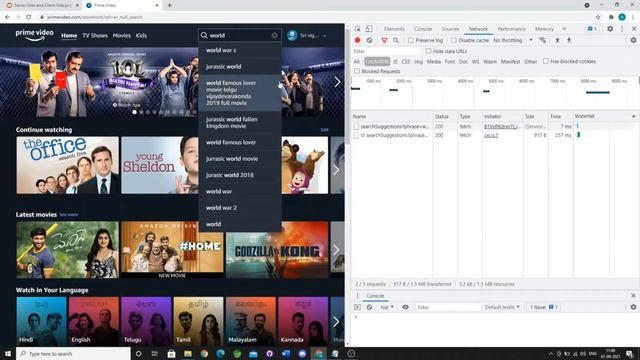The image size is (640, 360).
Task: Show more Continue watching titles with the right arrow
Action: tap(336, 169)
